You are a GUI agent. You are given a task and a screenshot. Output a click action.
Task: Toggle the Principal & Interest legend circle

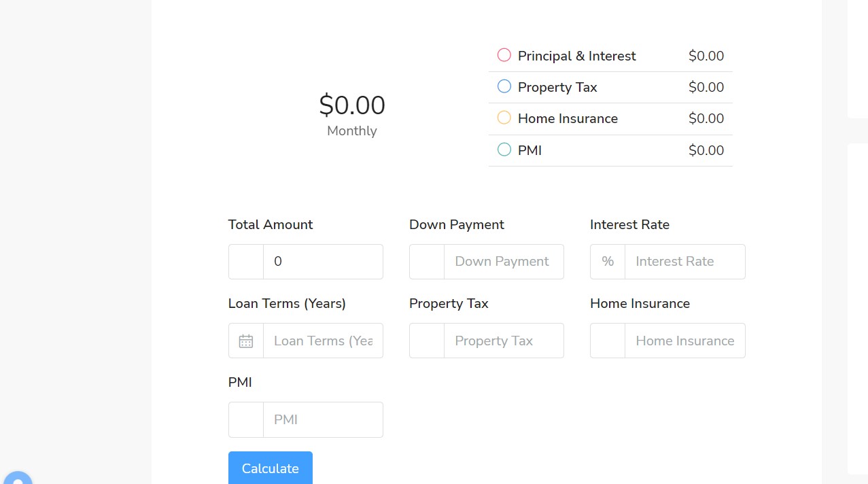[504, 54]
